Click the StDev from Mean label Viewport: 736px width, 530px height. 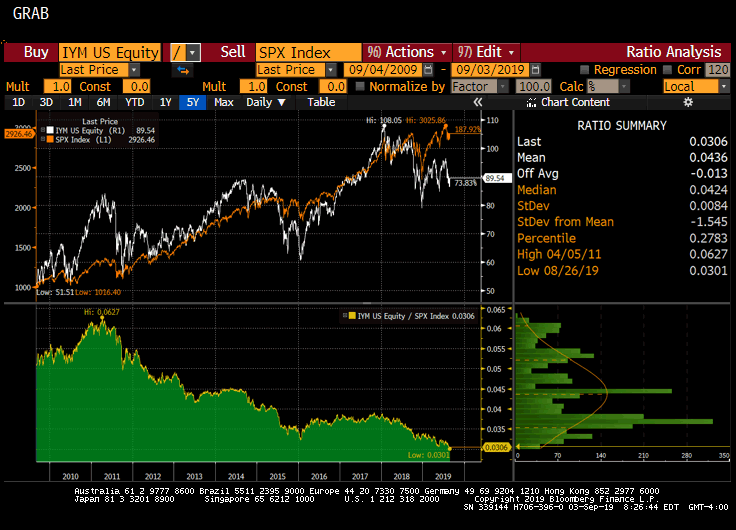pyautogui.click(x=565, y=222)
